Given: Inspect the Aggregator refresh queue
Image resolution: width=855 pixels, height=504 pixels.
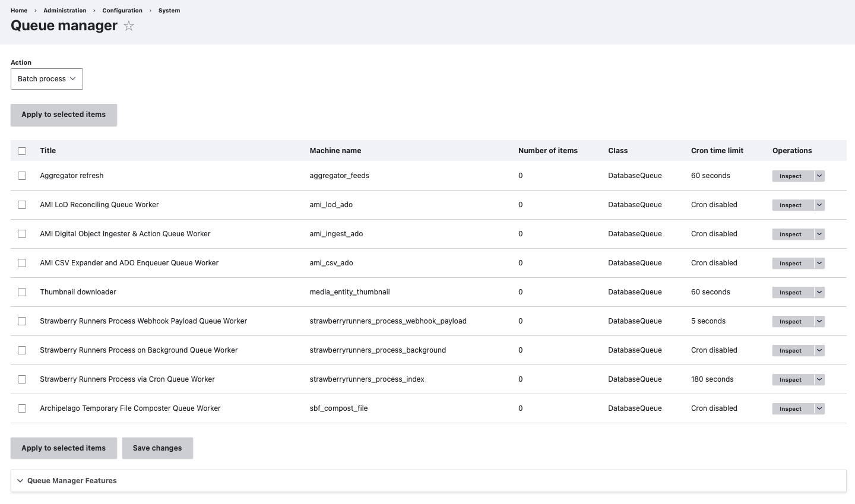Looking at the screenshot, I should [x=790, y=176].
